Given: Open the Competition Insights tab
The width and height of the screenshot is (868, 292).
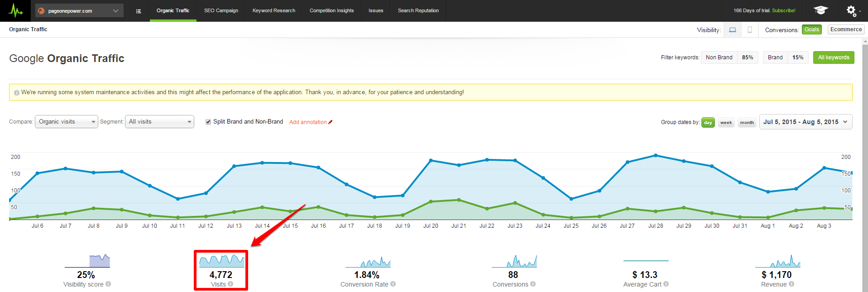Looking at the screenshot, I should (332, 10).
